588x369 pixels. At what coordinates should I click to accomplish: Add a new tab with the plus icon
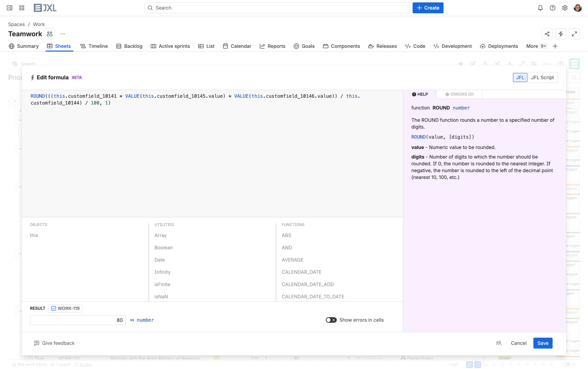coord(555,46)
